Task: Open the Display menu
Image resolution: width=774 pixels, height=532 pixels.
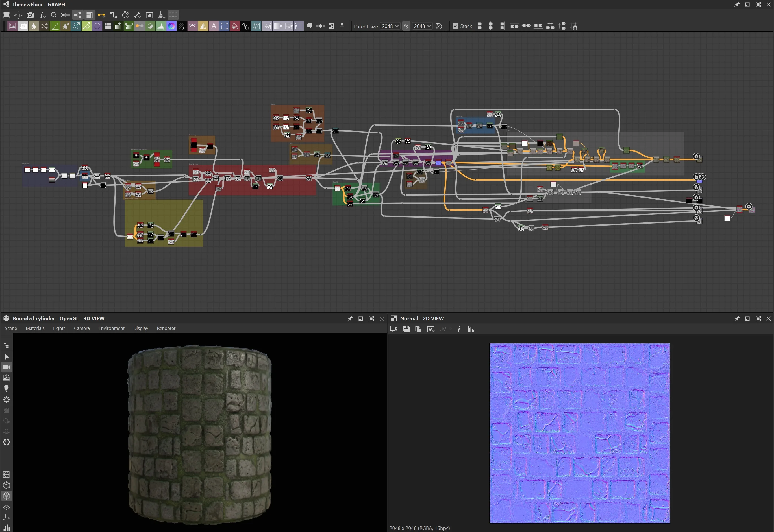Action: pos(141,328)
